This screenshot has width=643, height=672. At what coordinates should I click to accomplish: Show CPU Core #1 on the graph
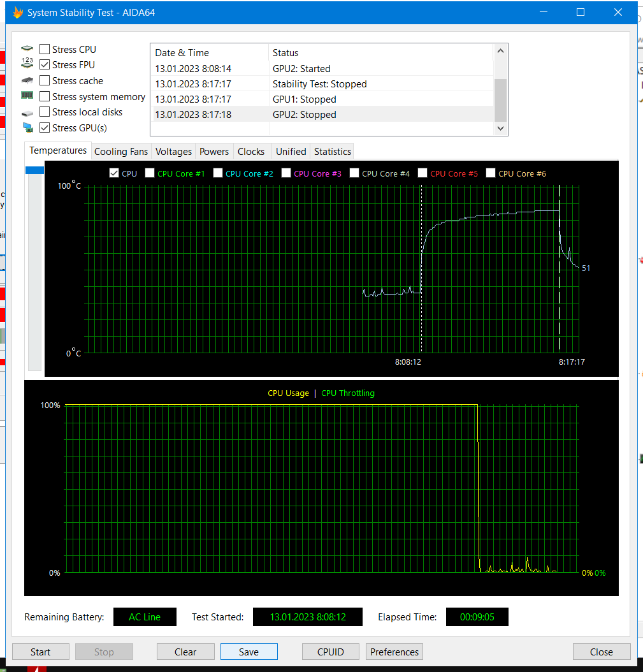click(x=150, y=173)
